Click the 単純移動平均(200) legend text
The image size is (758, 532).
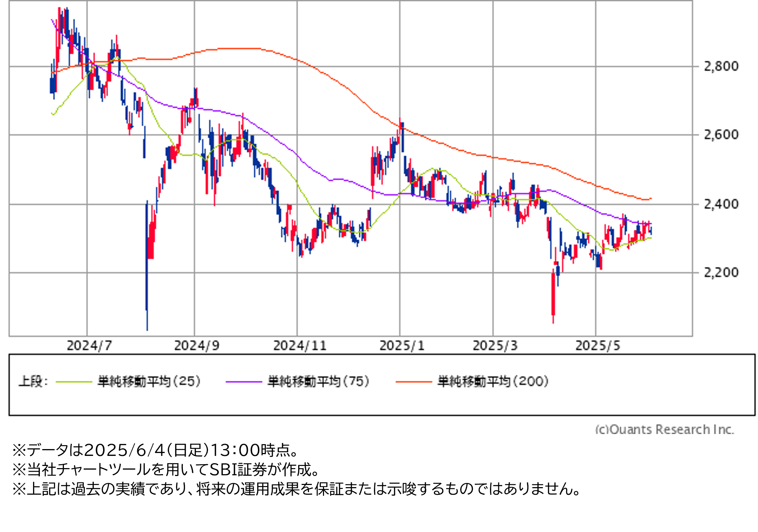(493, 381)
